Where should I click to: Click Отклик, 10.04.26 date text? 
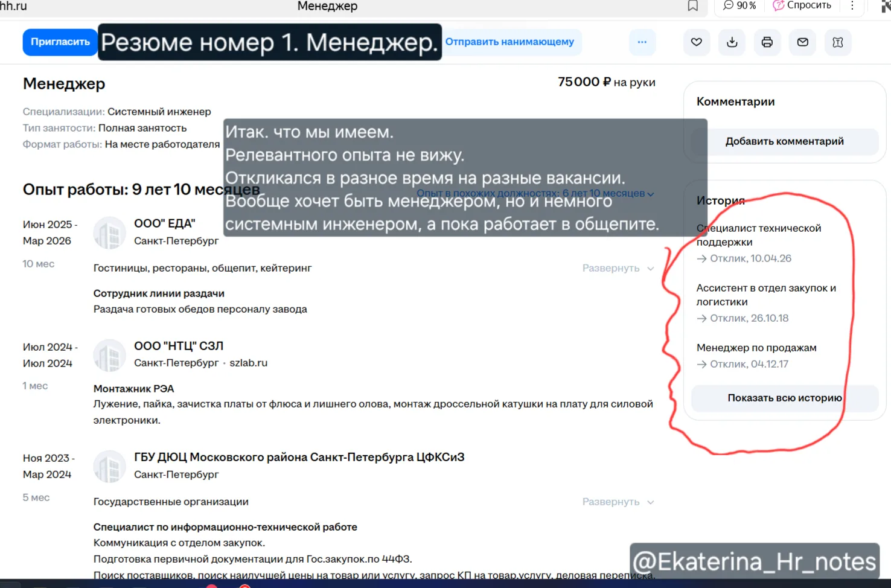pos(750,258)
